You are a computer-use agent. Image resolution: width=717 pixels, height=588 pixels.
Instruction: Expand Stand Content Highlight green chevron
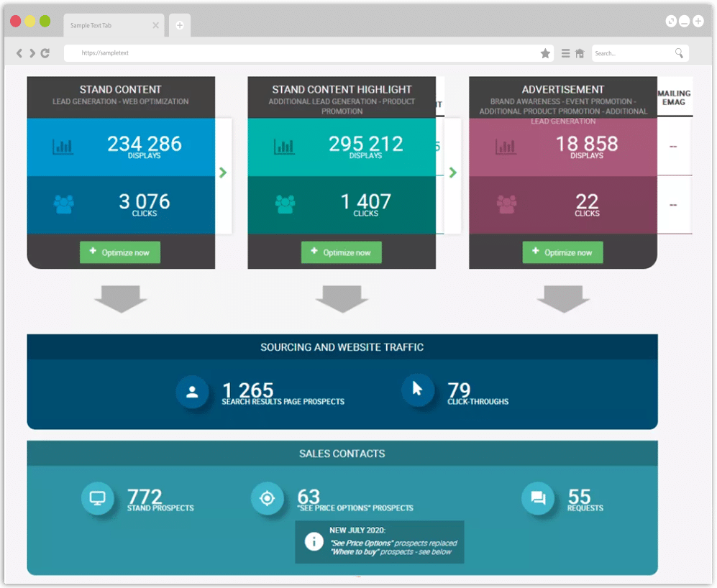[x=452, y=173]
